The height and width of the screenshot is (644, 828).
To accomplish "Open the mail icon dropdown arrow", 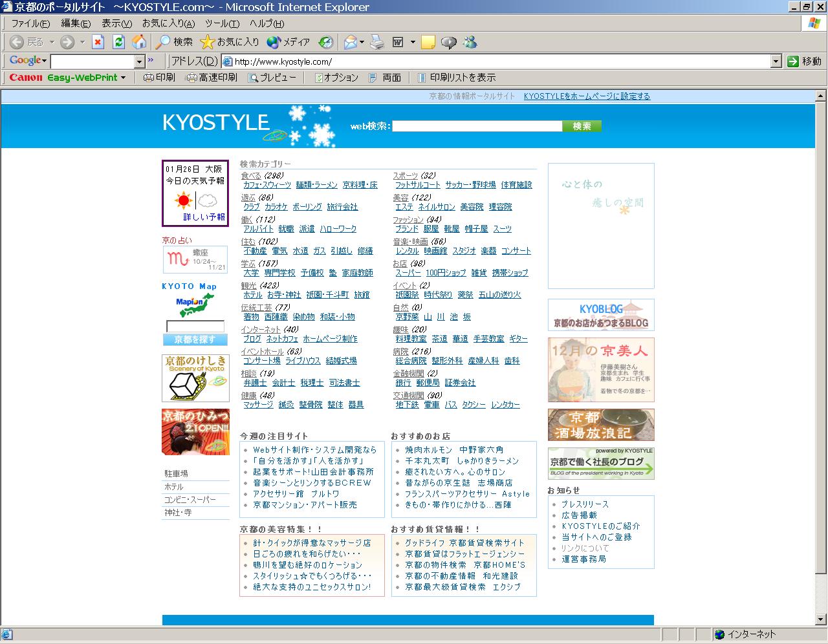I will click(362, 43).
